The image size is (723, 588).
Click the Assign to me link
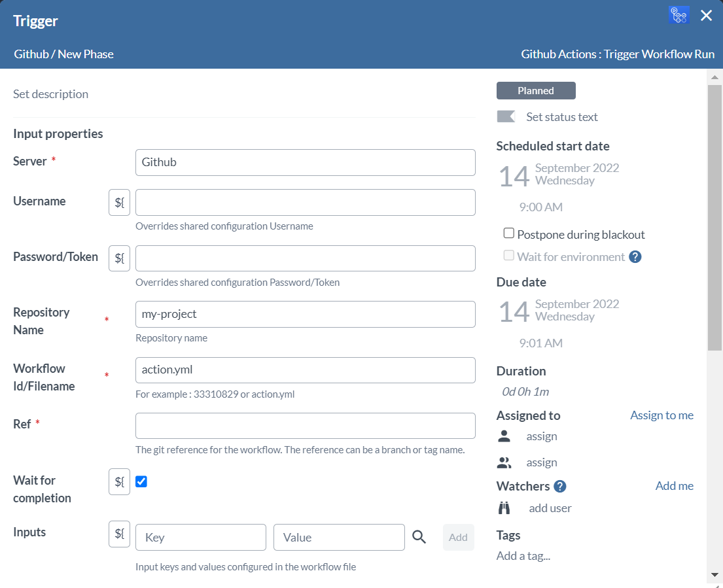tap(661, 415)
